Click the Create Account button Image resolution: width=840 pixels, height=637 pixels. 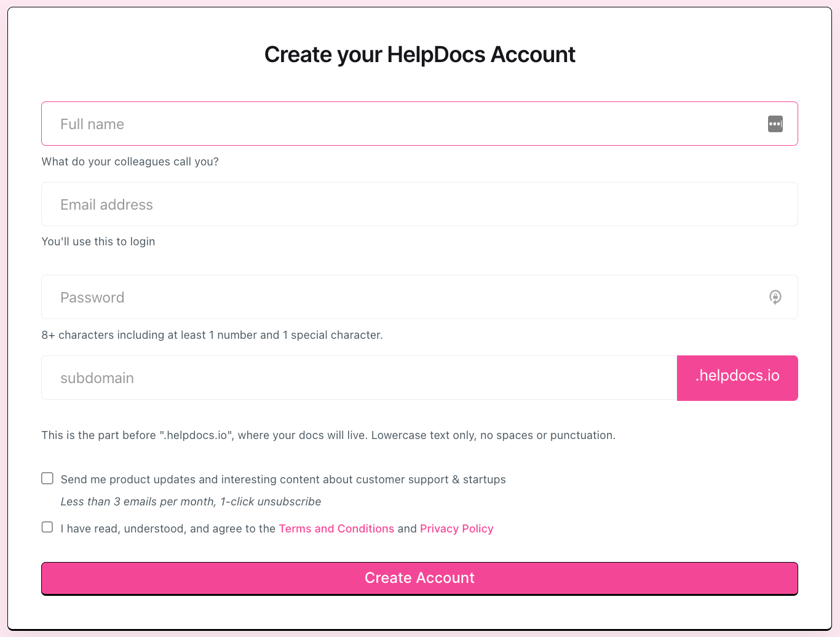point(419,578)
